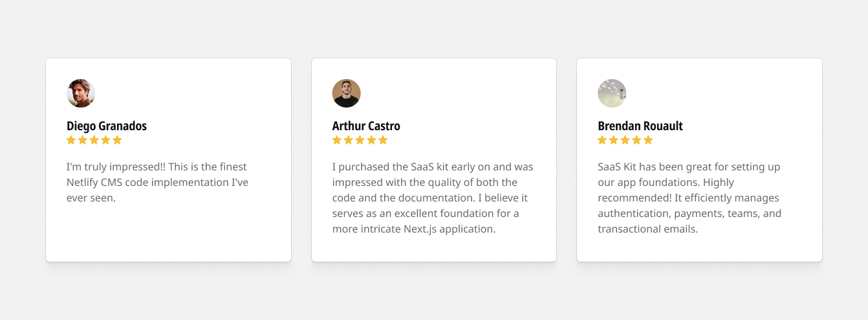Click the first star under Arthur Castro
The width and height of the screenshot is (868, 320).
pos(337,140)
